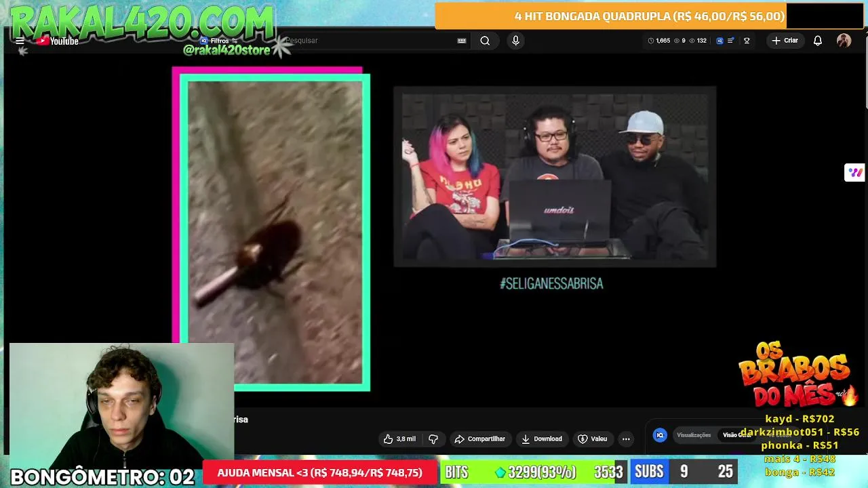The height and width of the screenshot is (488, 868).
Task: Switch to the Visão Geral tab
Action: [x=736, y=435]
